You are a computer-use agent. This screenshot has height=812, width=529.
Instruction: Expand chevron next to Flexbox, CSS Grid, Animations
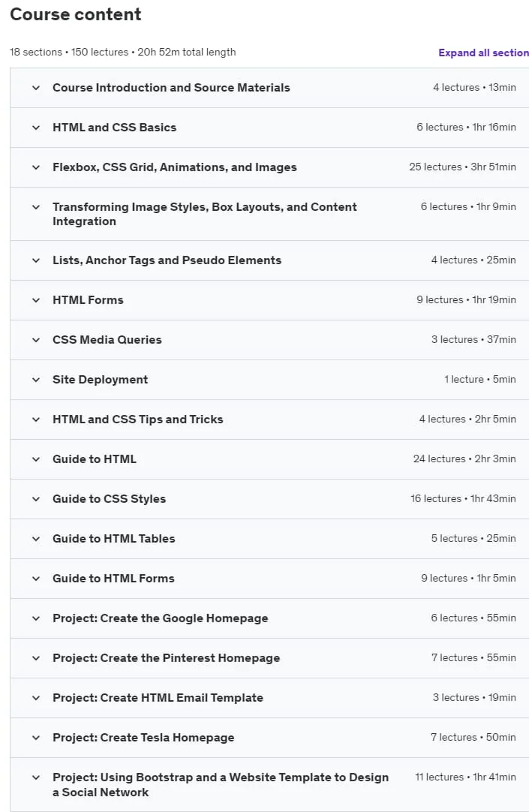pos(36,167)
